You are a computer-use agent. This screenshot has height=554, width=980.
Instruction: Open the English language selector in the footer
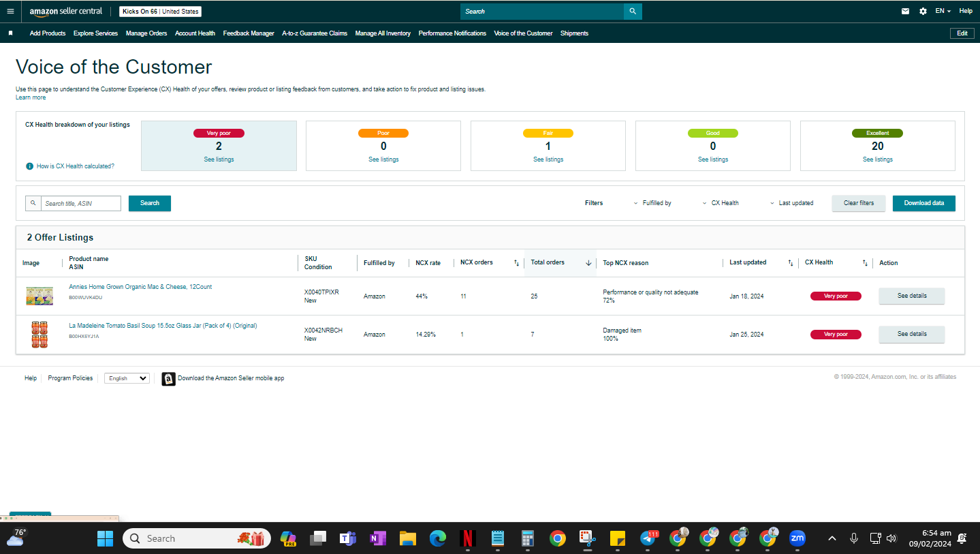click(x=127, y=378)
